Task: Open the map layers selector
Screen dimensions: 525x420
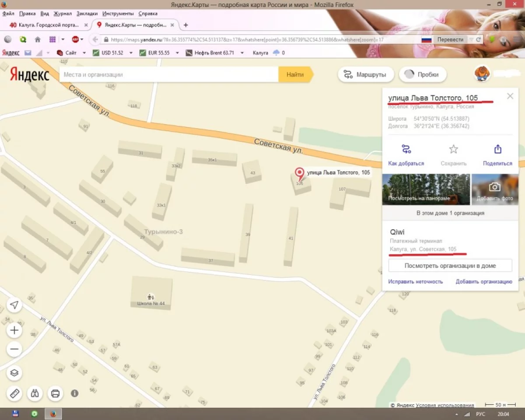Action: point(14,373)
